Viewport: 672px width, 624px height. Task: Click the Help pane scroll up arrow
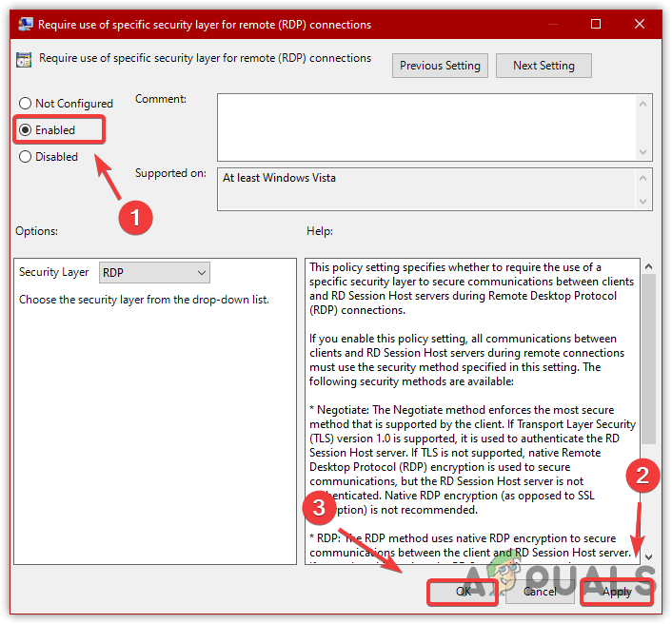pyautogui.click(x=649, y=266)
